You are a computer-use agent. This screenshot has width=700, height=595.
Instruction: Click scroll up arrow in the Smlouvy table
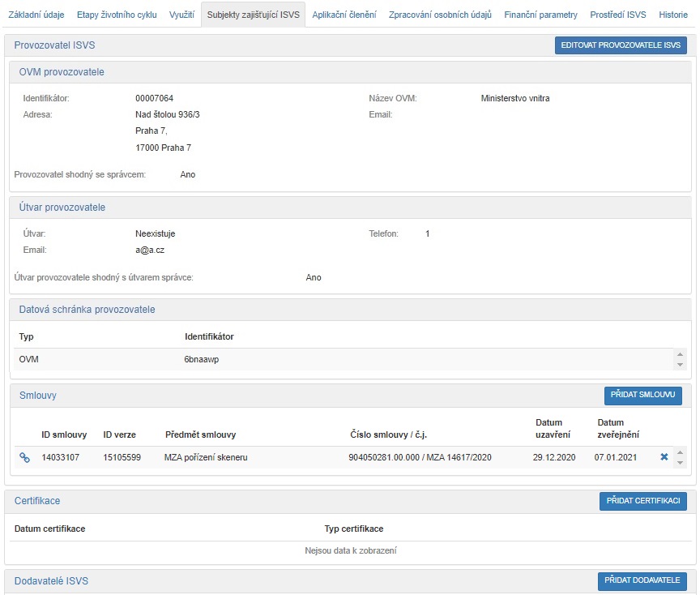coord(680,452)
